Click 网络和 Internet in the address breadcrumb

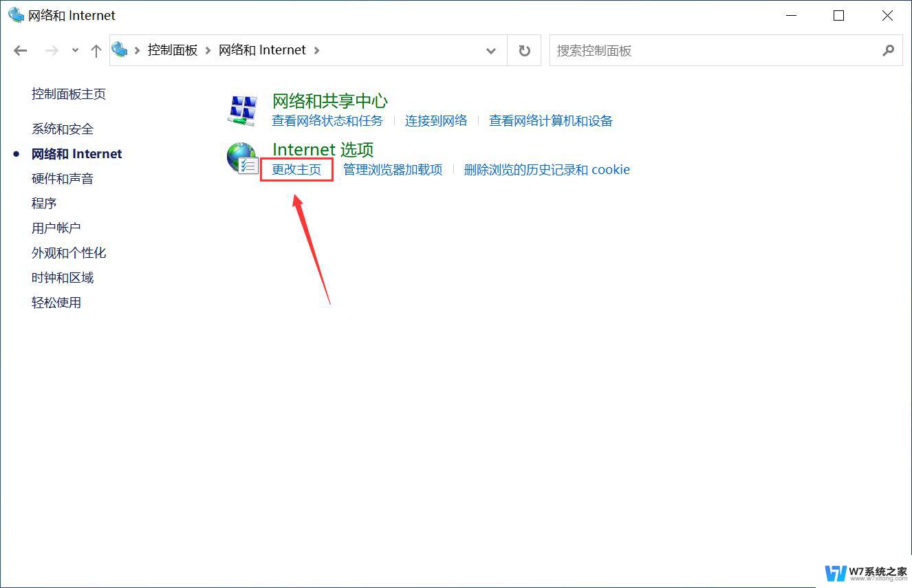262,50
